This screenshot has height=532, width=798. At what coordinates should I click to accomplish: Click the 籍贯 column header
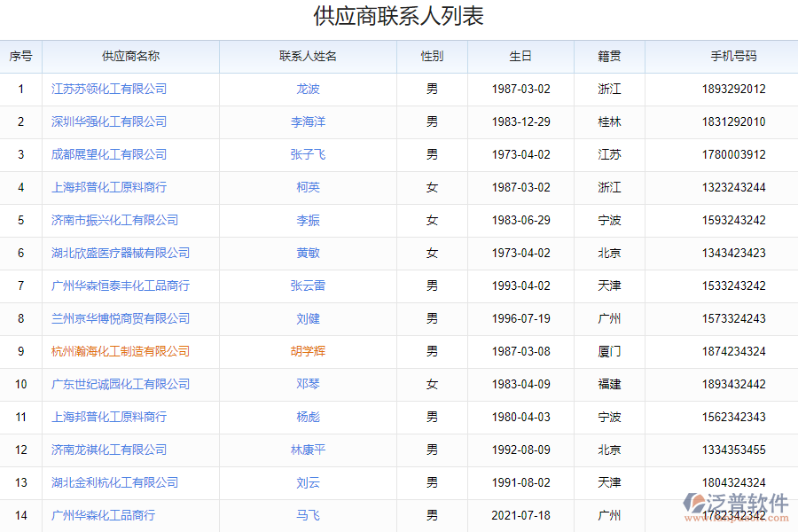click(x=609, y=56)
